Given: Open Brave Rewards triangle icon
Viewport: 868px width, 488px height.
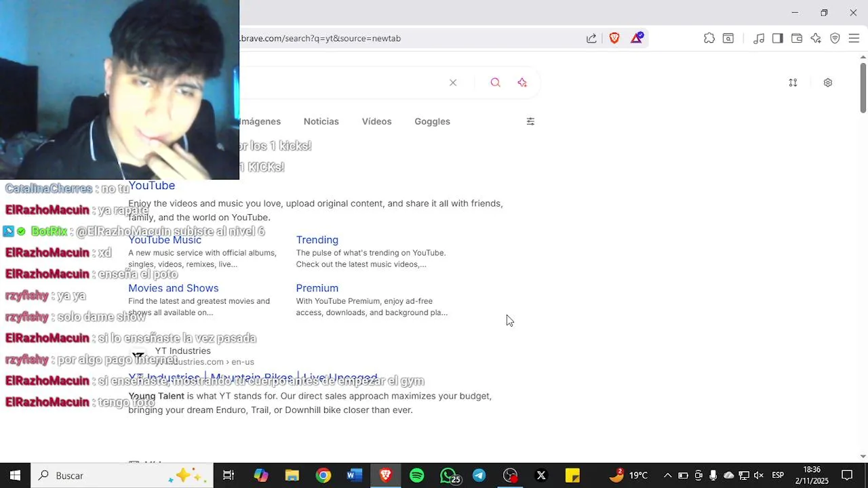Looking at the screenshot, I should [x=637, y=39].
